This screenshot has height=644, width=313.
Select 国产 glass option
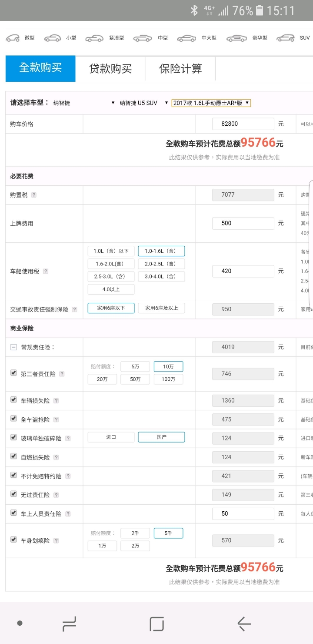point(161,437)
